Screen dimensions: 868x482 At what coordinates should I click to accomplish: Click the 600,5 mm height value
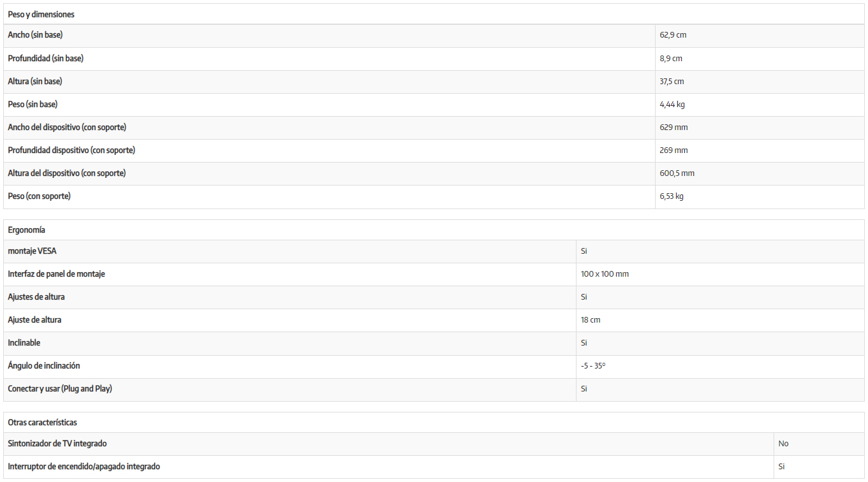click(x=677, y=173)
